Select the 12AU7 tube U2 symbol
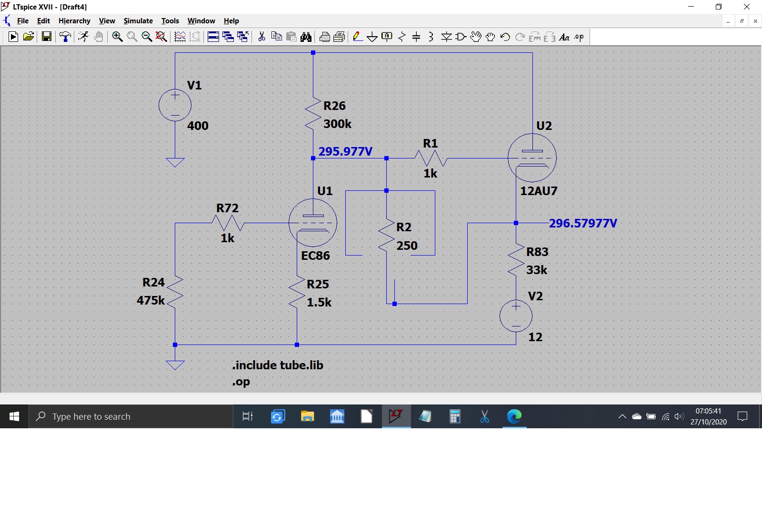762x532 pixels. click(532, 158)
